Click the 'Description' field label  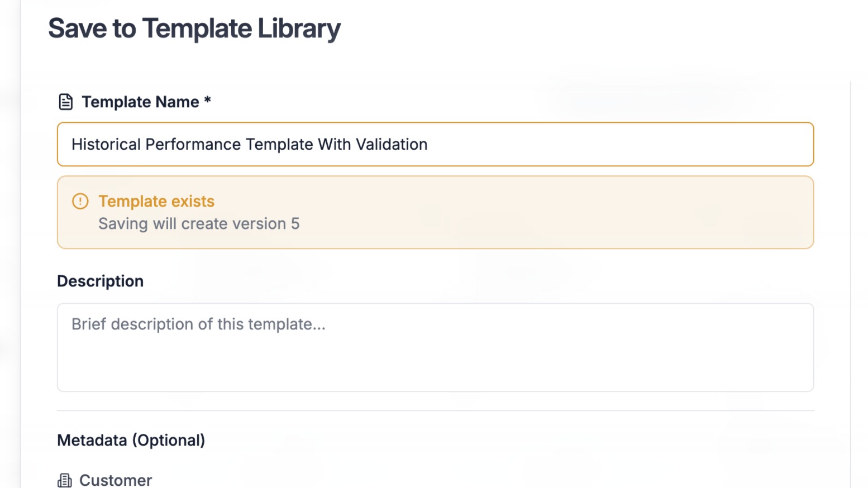[x=100, y=281]
